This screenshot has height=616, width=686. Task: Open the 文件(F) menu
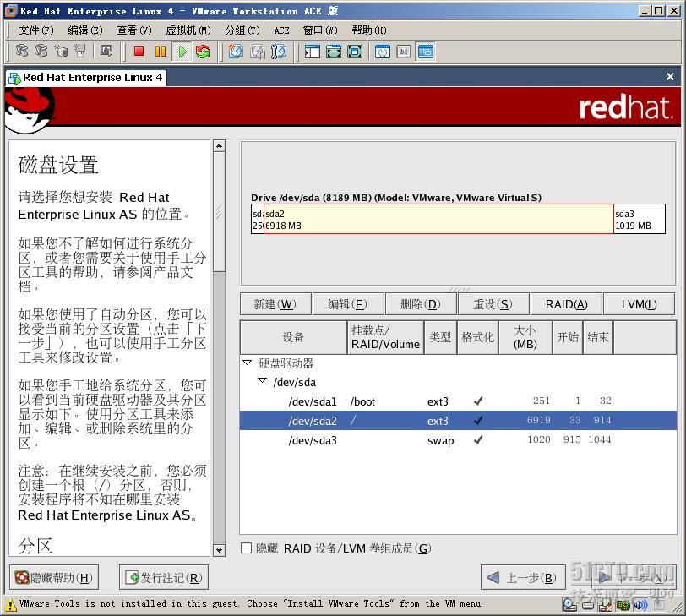(35, 30)
